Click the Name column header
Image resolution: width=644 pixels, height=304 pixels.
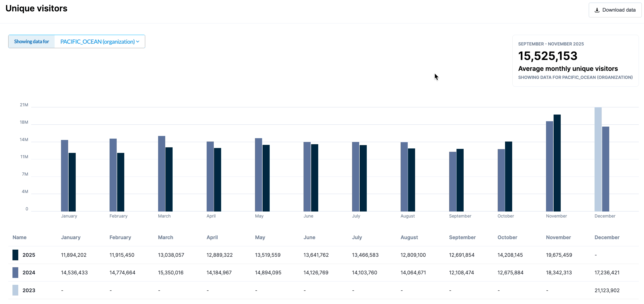[x=20, y=237]
